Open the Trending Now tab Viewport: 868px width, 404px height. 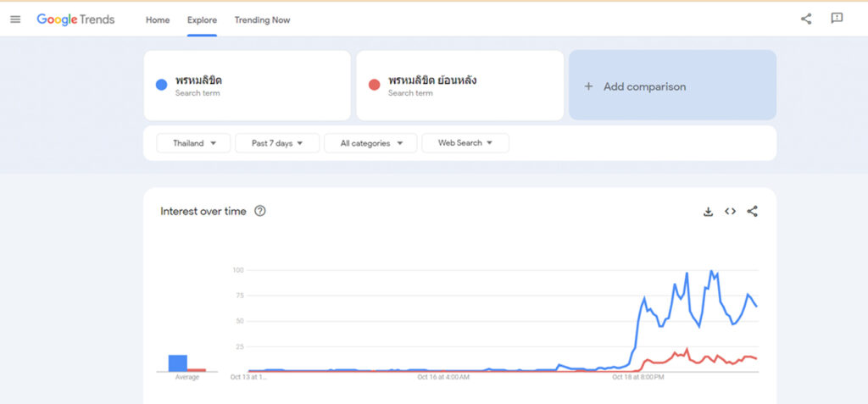click(263, 20)
